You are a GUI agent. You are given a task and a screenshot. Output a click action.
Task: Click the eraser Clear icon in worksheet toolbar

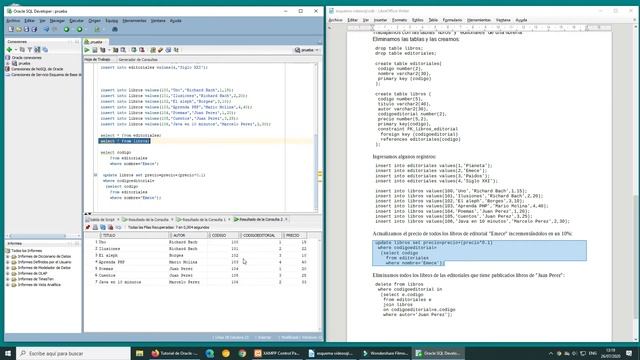tap(161, 50)
